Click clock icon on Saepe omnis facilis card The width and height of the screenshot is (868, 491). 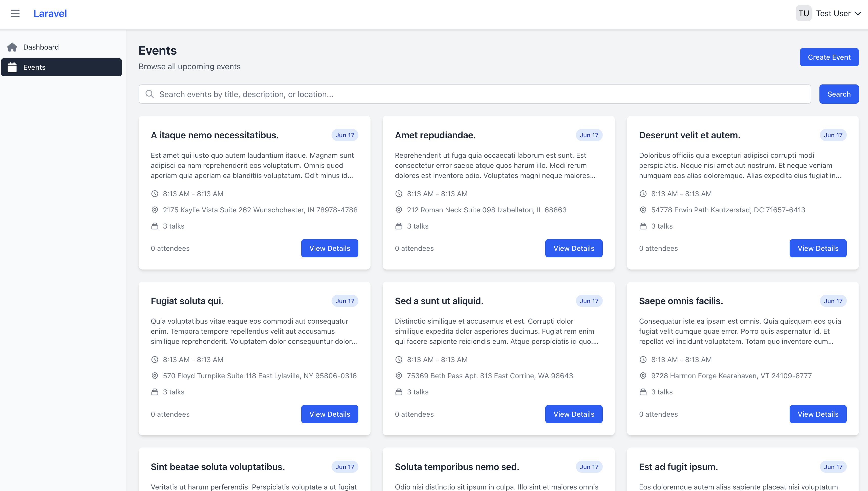[x=643, y=360]
